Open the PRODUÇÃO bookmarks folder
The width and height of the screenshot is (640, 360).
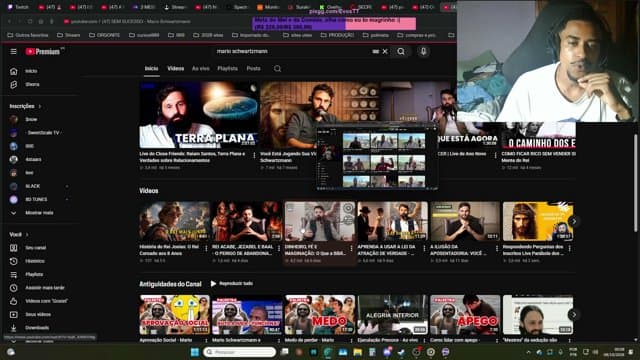pos(337,36)
